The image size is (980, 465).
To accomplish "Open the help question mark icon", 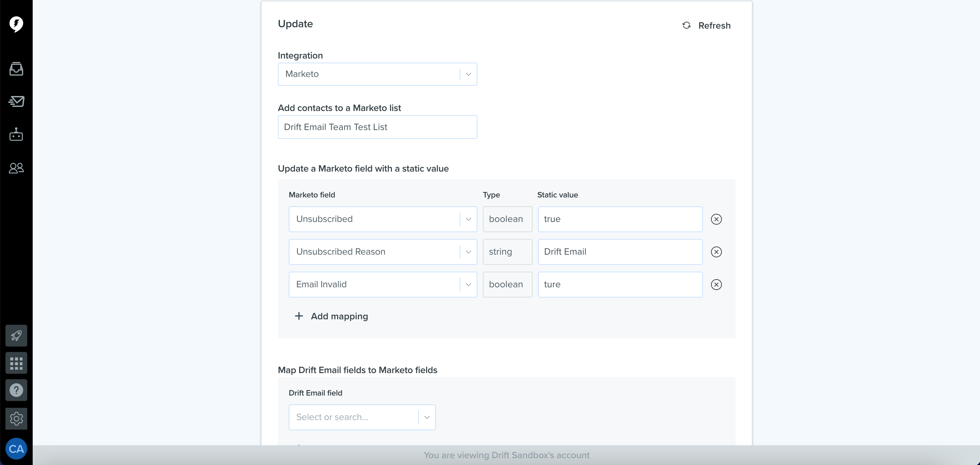I will coord(16,390).
